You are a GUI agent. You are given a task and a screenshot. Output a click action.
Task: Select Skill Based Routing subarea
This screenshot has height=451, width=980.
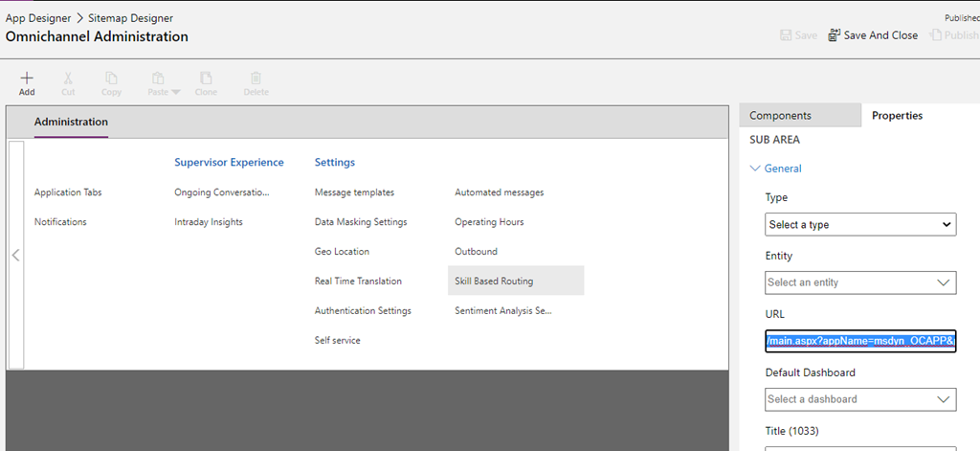[x=516, y=281]
